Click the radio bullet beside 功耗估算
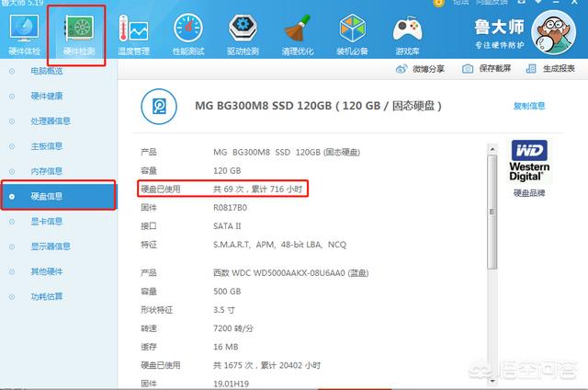588x390 pixels. click(12, 297)
